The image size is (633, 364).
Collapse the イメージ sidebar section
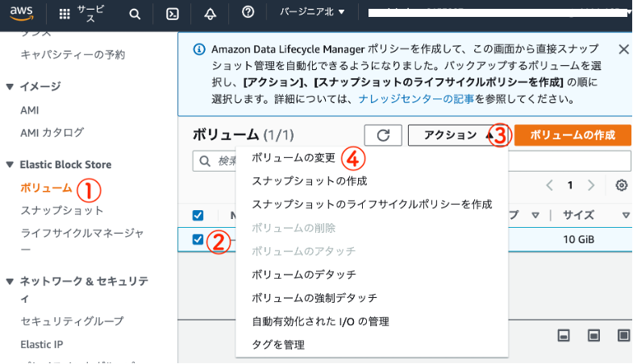10,87
